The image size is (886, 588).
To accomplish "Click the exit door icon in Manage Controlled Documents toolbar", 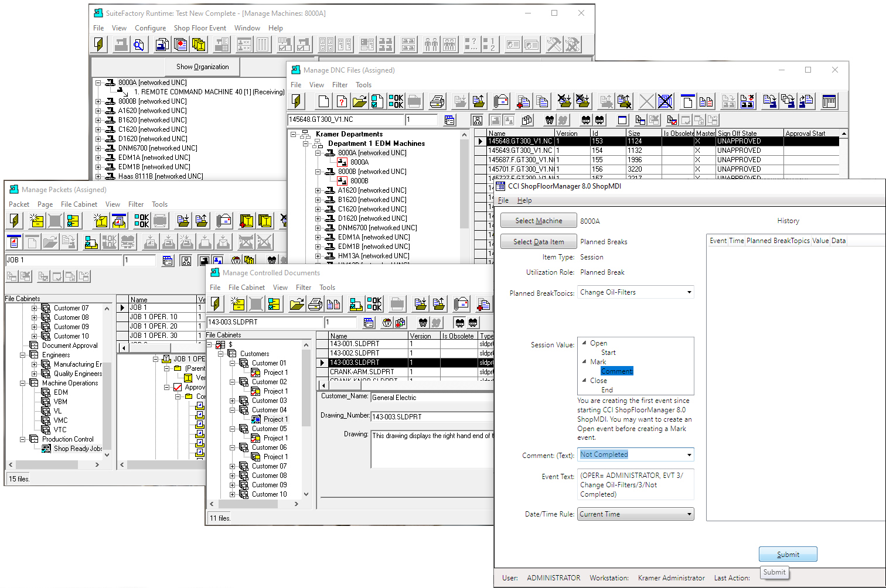I will pos(216,304).
